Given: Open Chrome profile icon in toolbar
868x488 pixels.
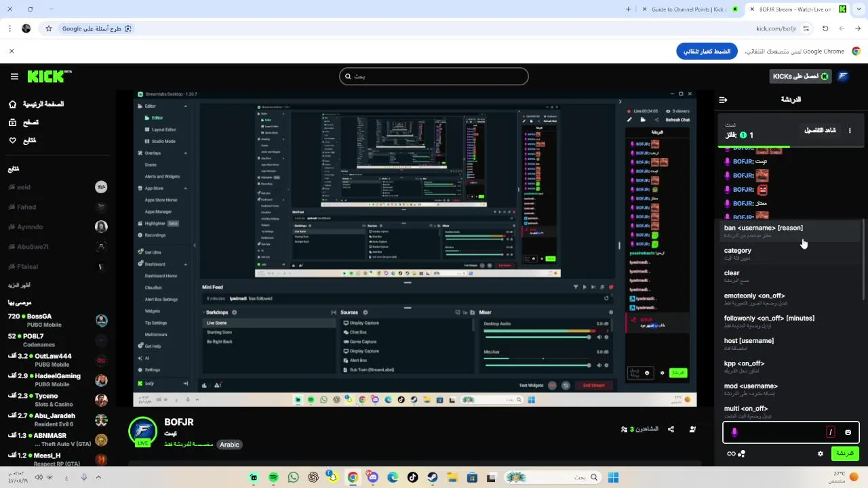Looking at the screenshot, I should (26, 28).
